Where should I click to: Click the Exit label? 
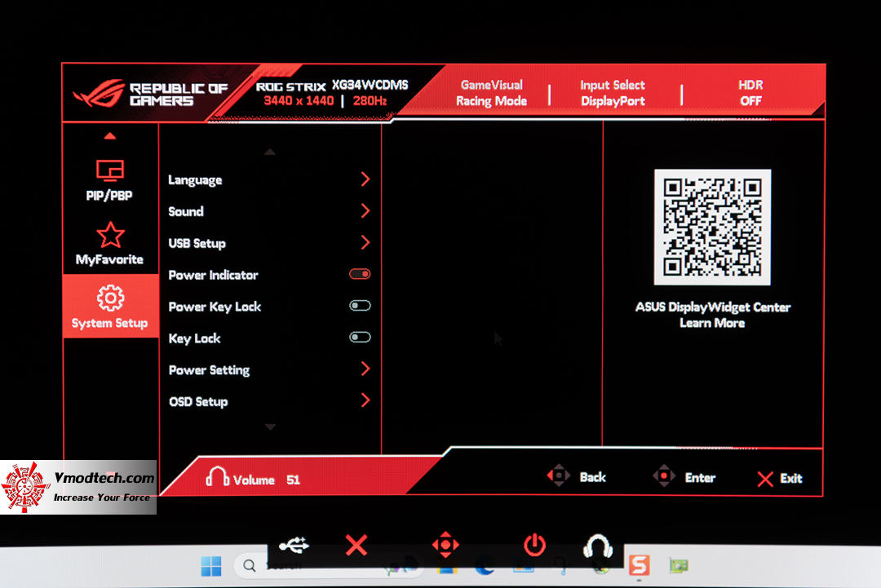point(791,479)
